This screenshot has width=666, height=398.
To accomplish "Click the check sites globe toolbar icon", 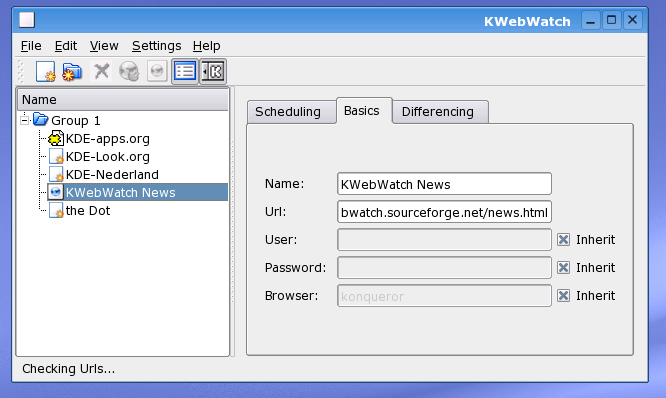I will (x=129, y=71).
